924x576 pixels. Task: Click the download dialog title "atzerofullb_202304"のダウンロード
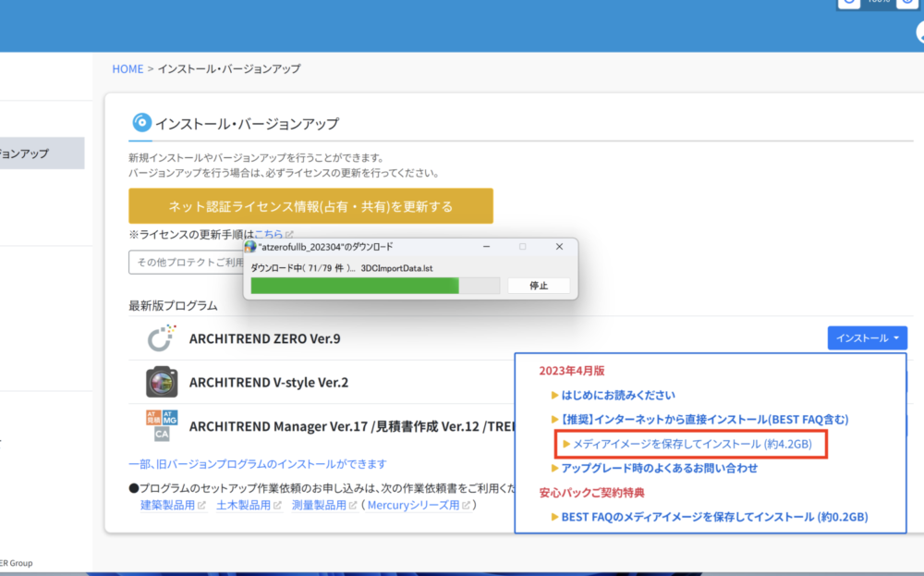pos(326,247)
